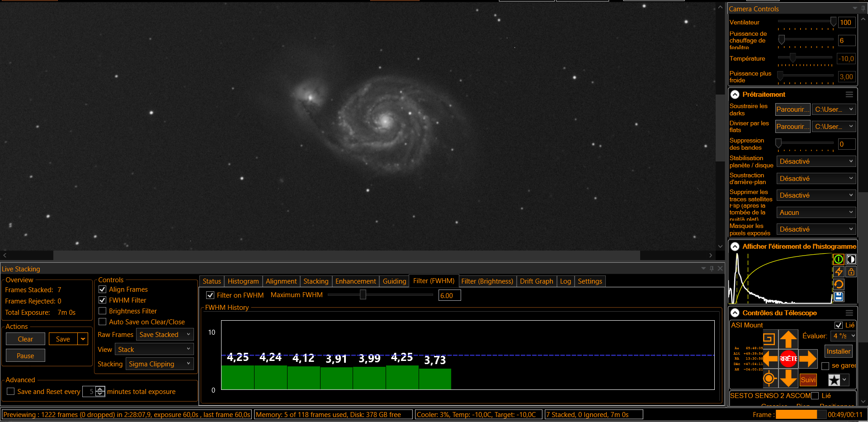Move the mount down with the down arrow

point(788,379)
